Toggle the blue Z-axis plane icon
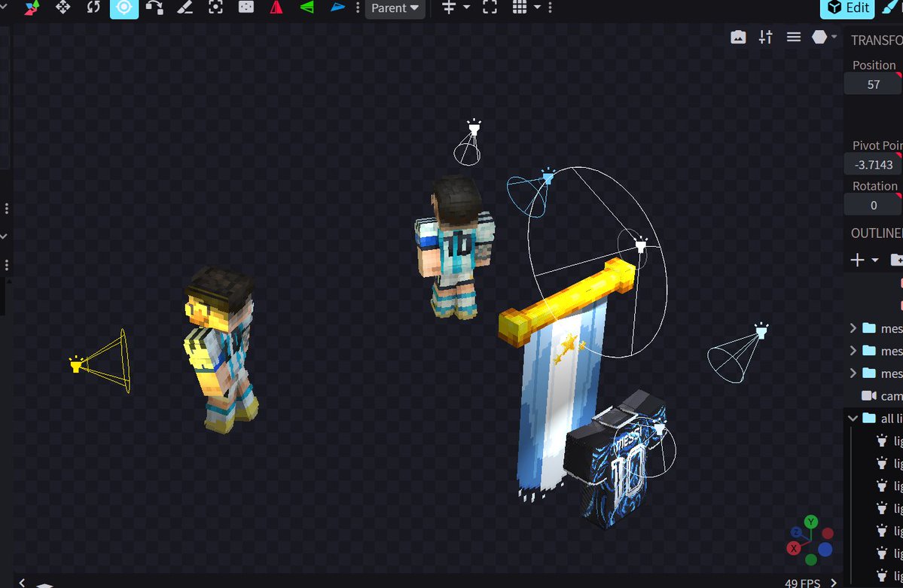 tap(337, 8)
